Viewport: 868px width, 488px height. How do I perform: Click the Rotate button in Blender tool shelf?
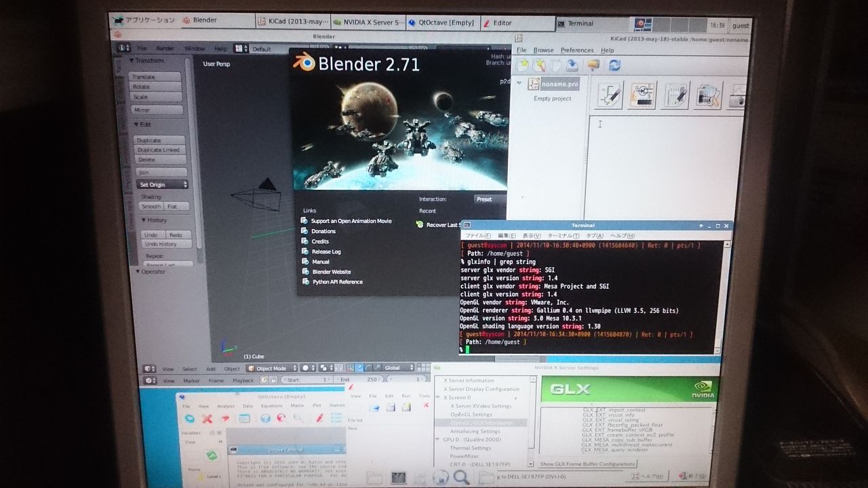pos(155,87)
